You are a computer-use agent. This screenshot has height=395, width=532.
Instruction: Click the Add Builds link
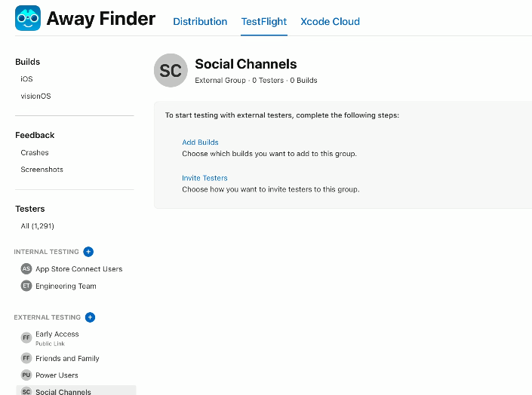pos(200,142)
